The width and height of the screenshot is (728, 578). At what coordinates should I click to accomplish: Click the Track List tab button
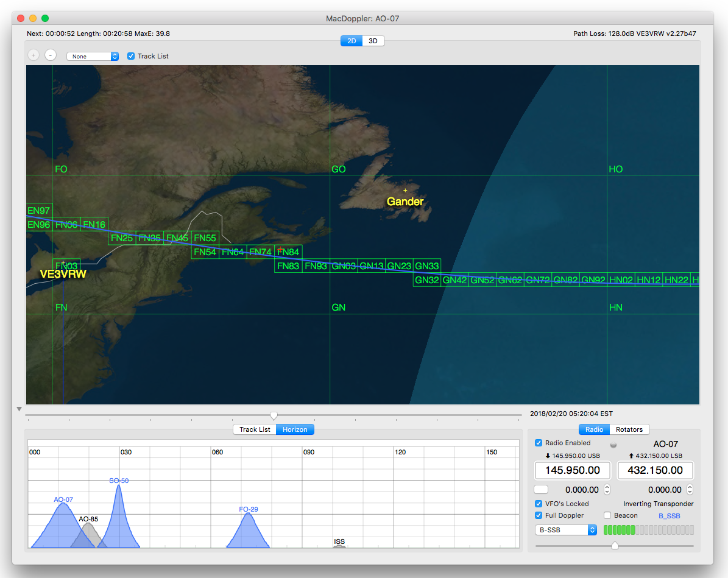[x=255, y=429]
